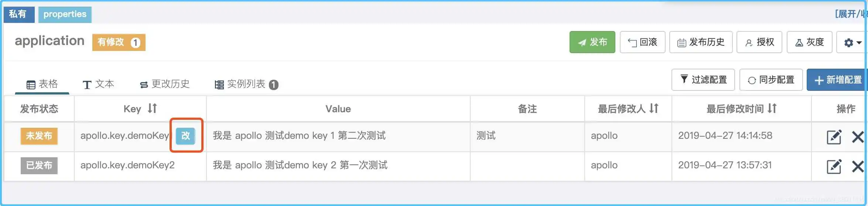The height and width of the screenshot is (206, 868).
Task: Delete the apollo.key.demoKey row
Action: pyautogui.click(x=858, y=137)
